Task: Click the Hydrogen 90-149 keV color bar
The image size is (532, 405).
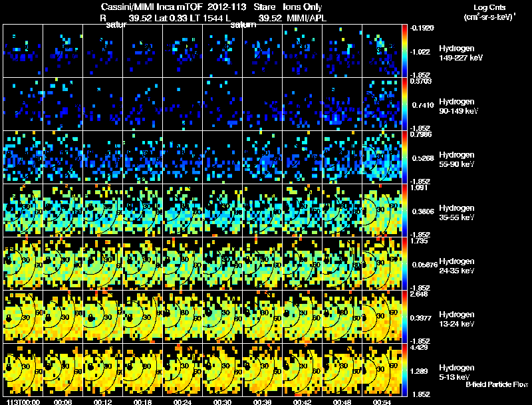Action: [404, 104]
